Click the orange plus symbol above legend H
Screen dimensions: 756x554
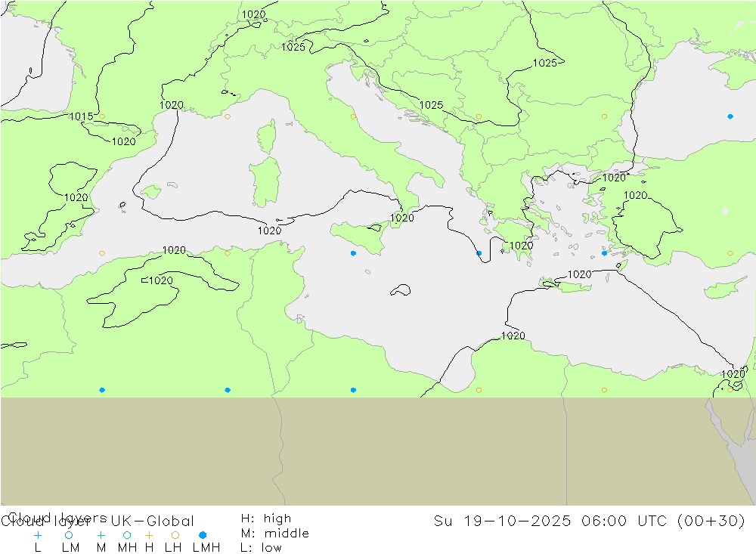(x=149, y=535)
